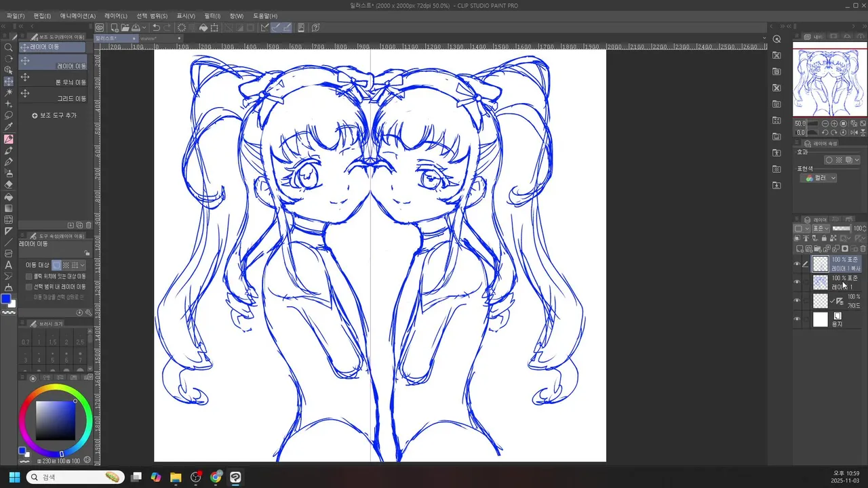Click the 레이어 1 layer thumbnail

(821, 282)
